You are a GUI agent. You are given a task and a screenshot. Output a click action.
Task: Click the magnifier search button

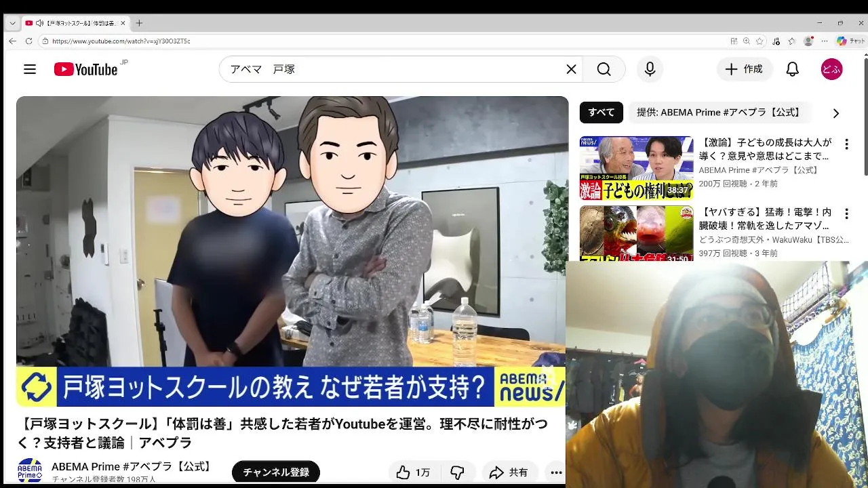[x=604, y=69]
